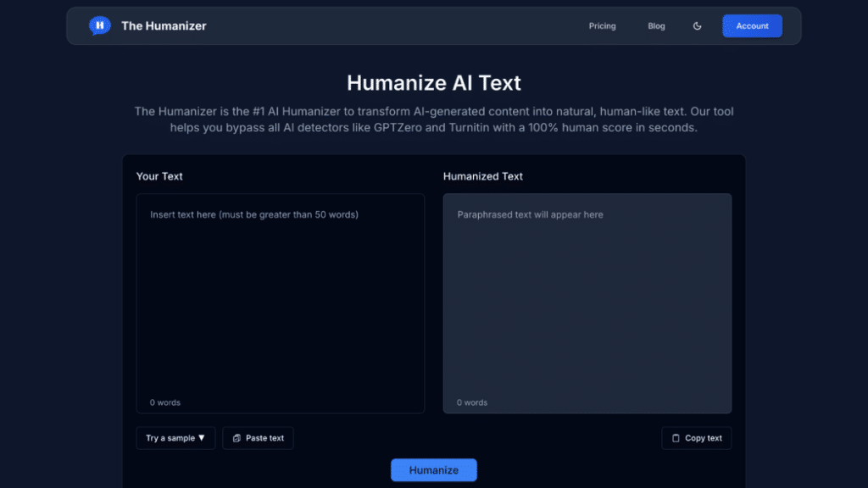Image resolution: width=868 pixels, height=488 pixels.
Task: Open the Blog page
Action: pyautogui.click(x=656, y=26)
